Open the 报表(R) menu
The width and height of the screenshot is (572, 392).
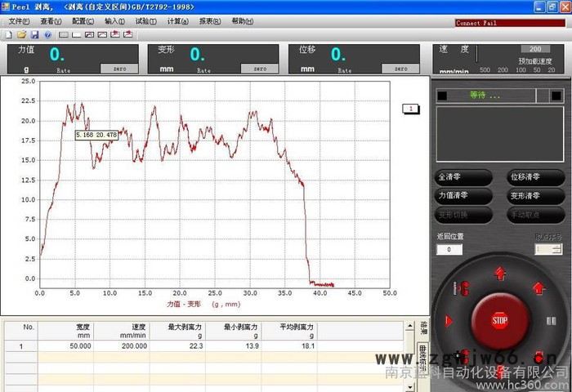209,21
